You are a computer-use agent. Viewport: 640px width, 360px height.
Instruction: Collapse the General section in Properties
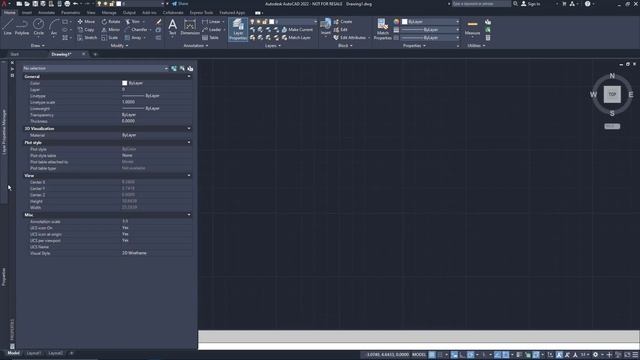189,76
